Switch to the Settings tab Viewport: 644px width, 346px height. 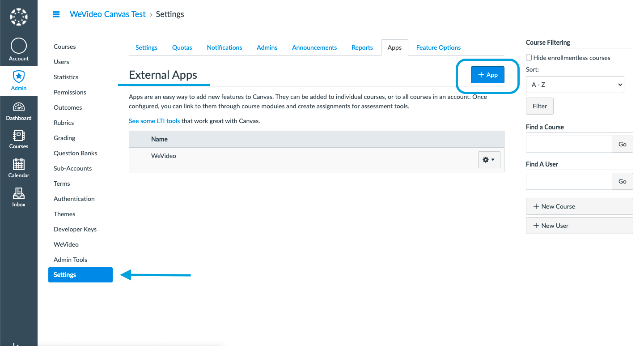[147, 47]
